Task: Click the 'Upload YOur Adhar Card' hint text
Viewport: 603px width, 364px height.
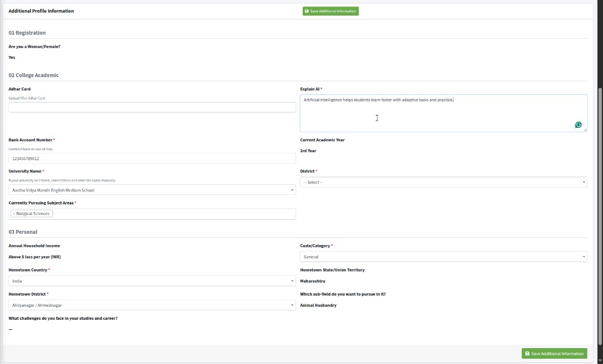Action: pos(26,98)
